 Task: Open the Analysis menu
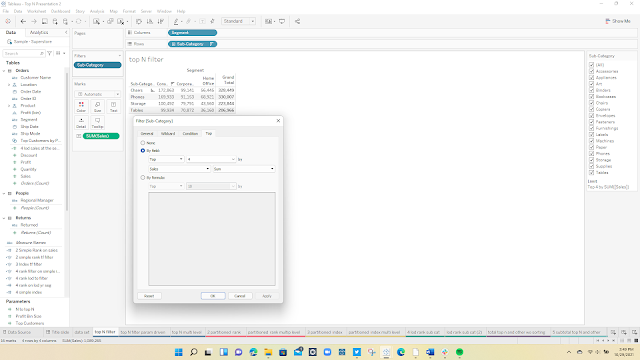[x=97, y=11]
